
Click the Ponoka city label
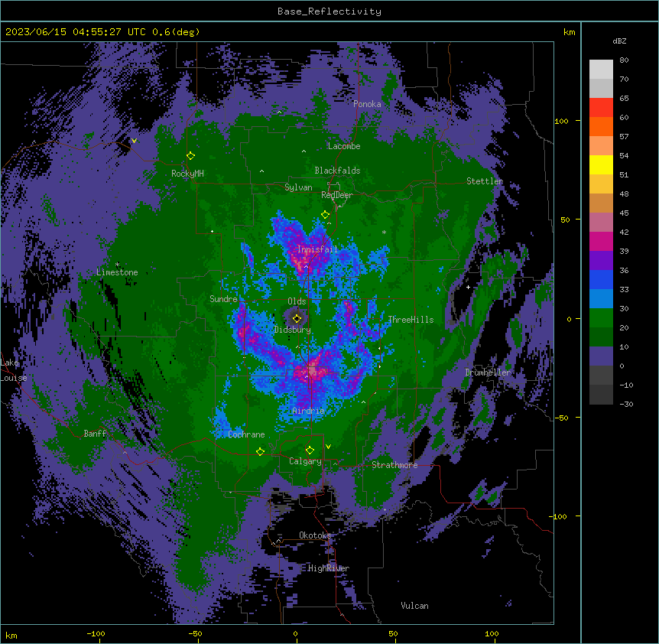tap(367, 104)
